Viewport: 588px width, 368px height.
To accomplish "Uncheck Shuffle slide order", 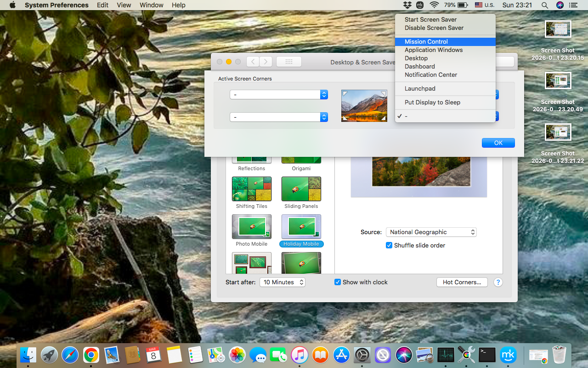I will (389, 245).
